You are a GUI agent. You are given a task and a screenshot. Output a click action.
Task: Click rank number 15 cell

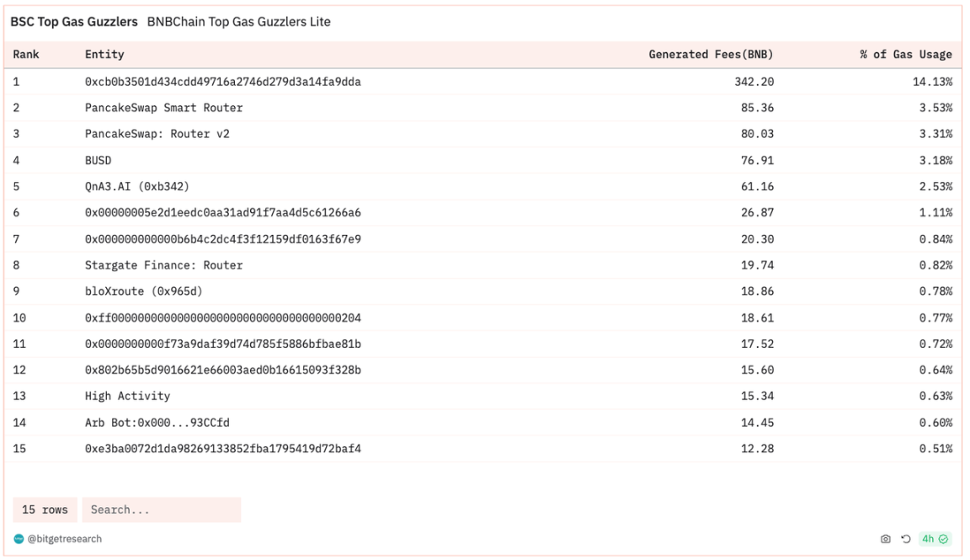20,449
